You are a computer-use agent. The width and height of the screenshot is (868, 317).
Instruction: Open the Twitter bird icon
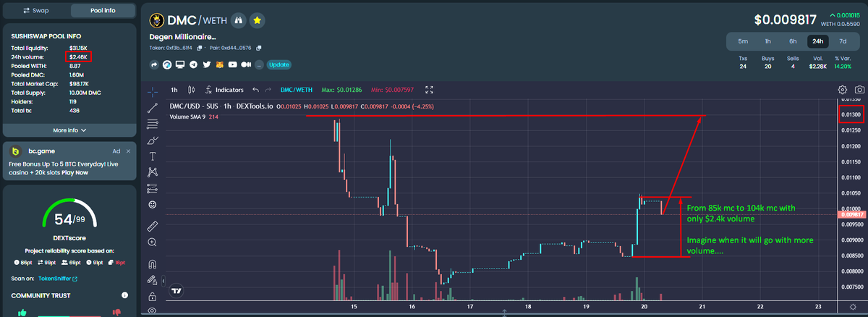point(206,64)
